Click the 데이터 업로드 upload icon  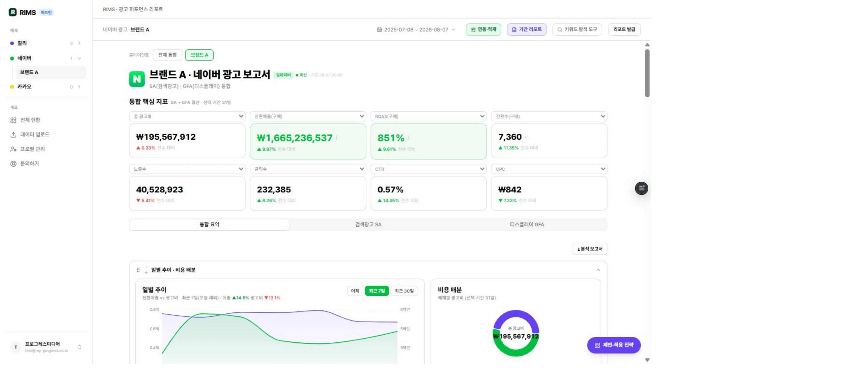[x=13, y=135]
